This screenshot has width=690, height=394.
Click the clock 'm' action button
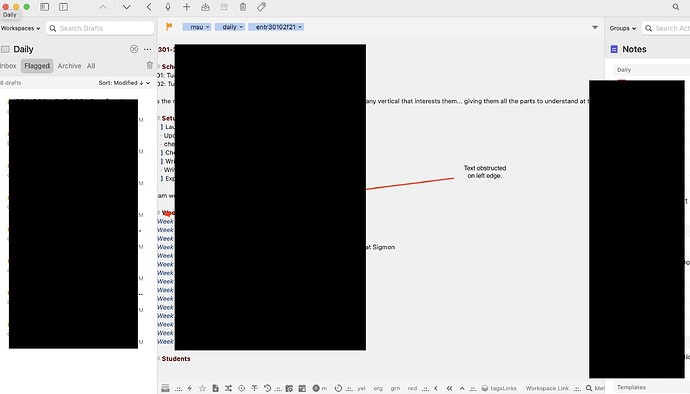tap(319, 388)
